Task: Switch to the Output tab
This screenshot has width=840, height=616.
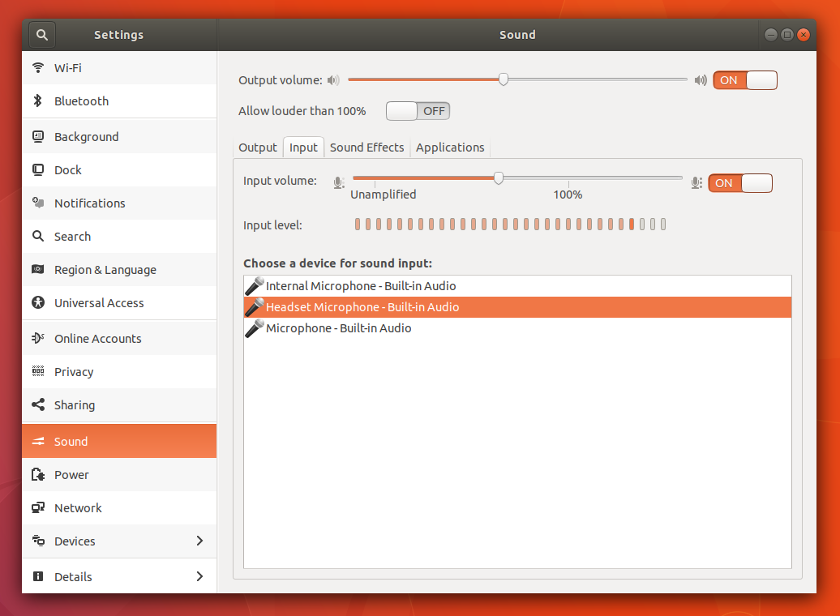Action: 258,148
